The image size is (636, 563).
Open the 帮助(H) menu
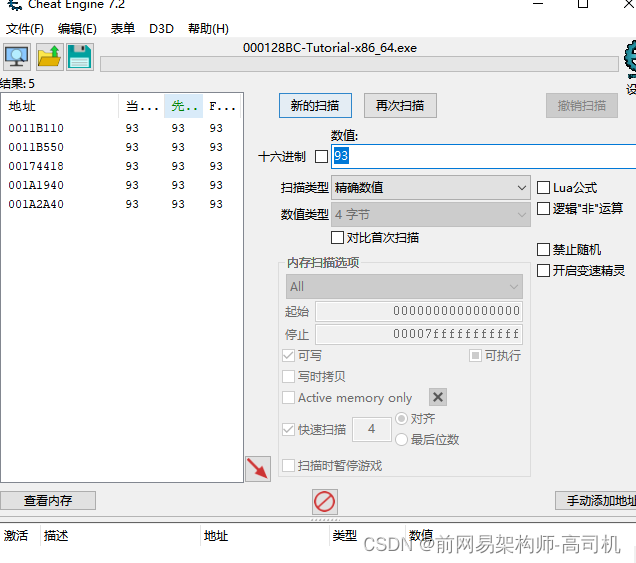pyautogui.click(x=208, y=29)
